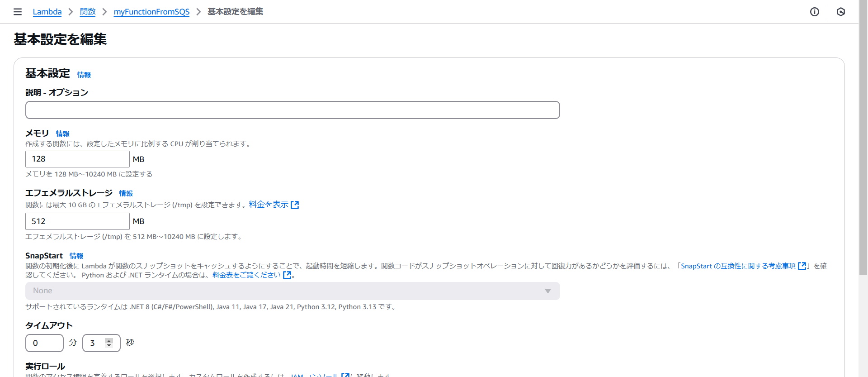Click the info panel icon in header
Image resolution: width=868 pixels, height=377 pixels.
pos(814,12)
